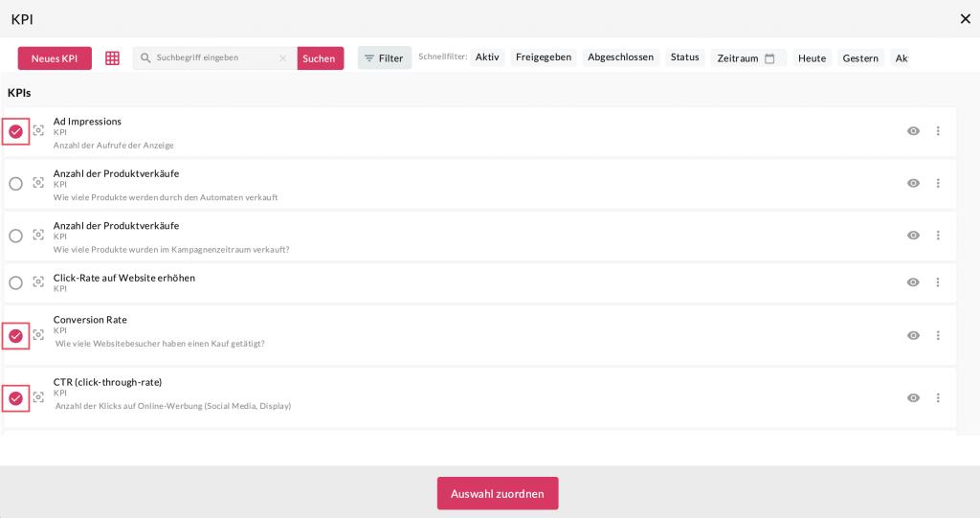Deselect the Conversion Rate checkbox

pos(15,335)
